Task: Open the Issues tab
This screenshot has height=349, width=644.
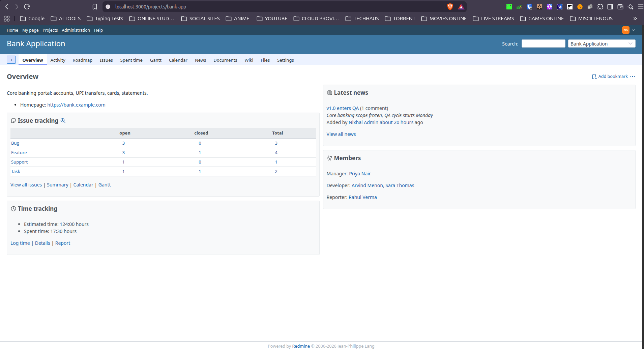Action: click(106, 60)
